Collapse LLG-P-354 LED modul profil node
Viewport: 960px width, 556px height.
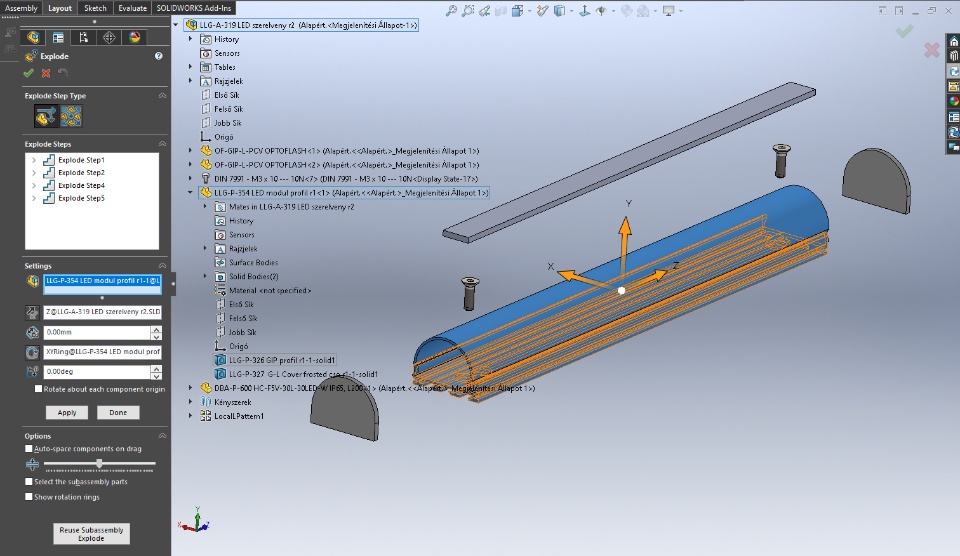click(x=190, y=192)
